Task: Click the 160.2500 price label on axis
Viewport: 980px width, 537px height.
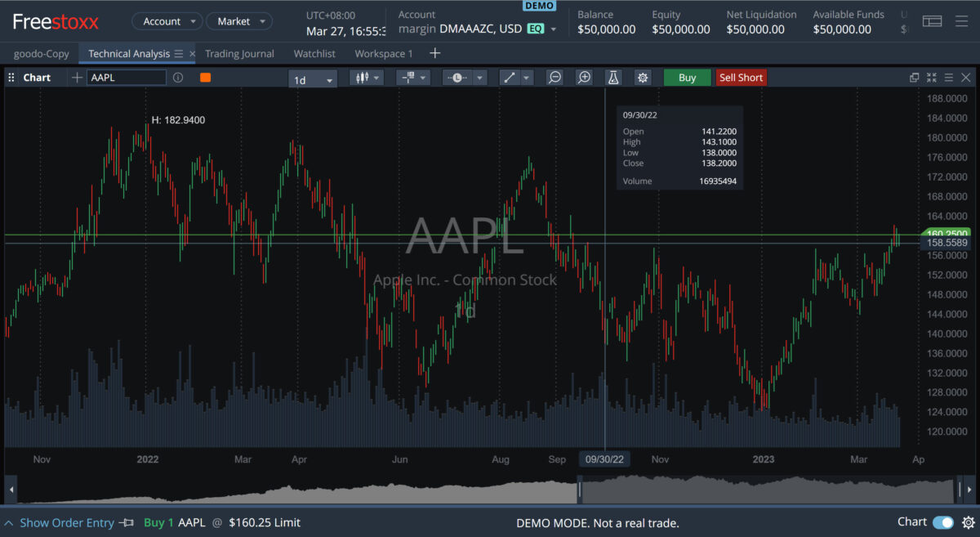Action: coord(947,234)
